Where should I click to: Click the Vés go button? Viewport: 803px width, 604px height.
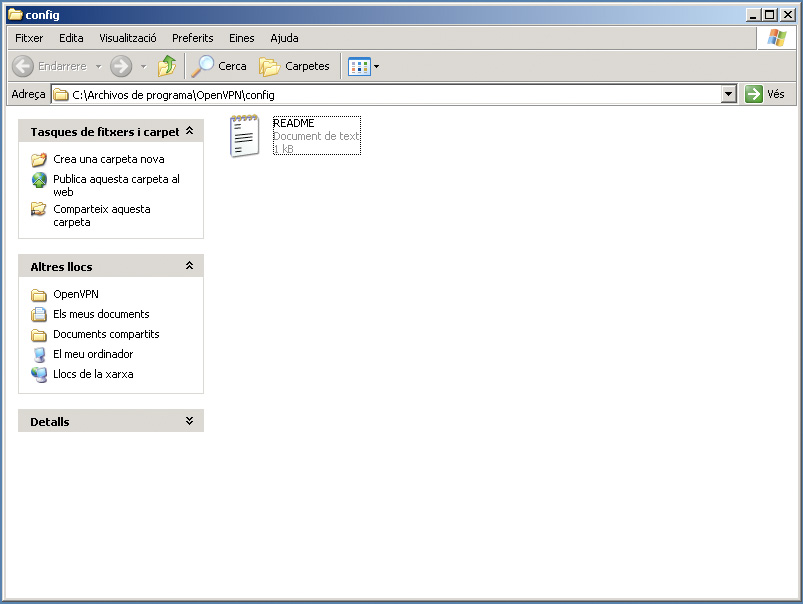pos(765,94)
